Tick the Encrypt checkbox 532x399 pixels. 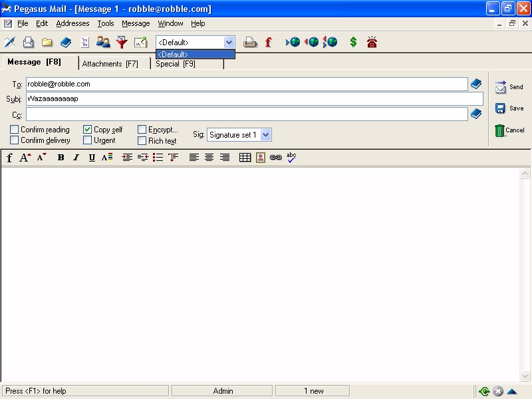pos(142,129)
